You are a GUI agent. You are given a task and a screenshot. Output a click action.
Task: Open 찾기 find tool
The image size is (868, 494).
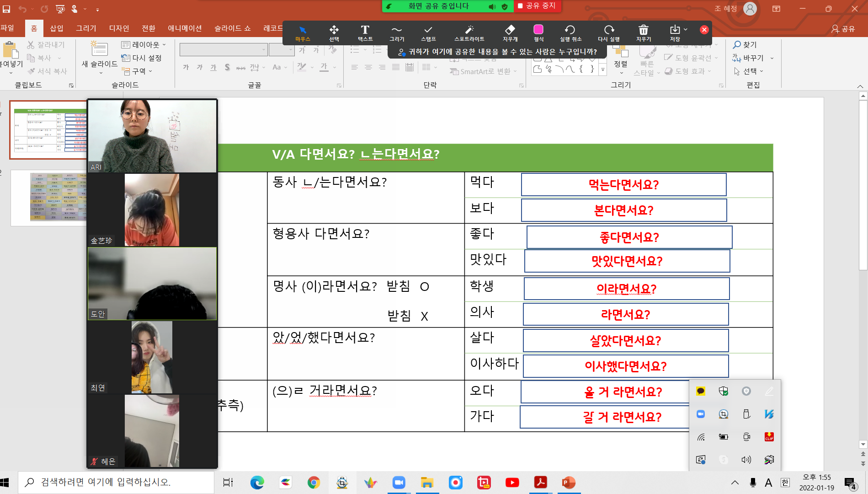pyautogui.click(x=745, y=44)
